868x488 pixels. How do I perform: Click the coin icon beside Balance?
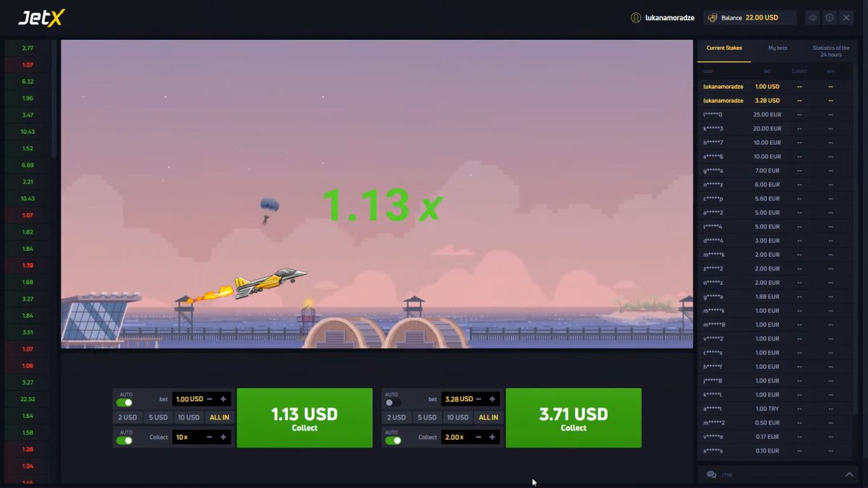click(713, 17)
